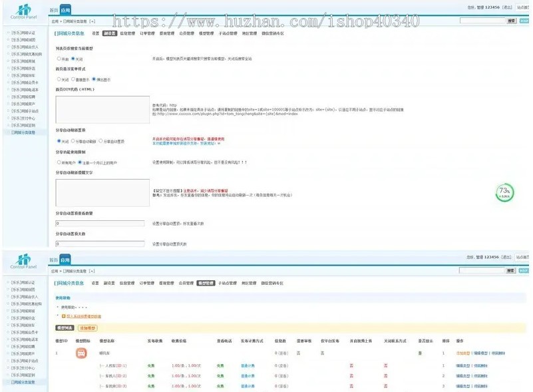Open [乐乐]支付中心 in upper sidebar
This screenshot has height=392, width=533.
click(23, 118)
